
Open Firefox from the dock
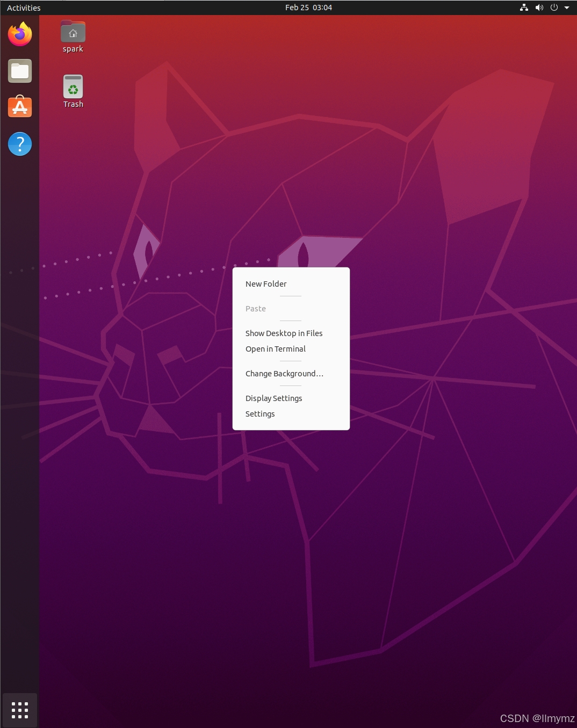click(20, 34)
